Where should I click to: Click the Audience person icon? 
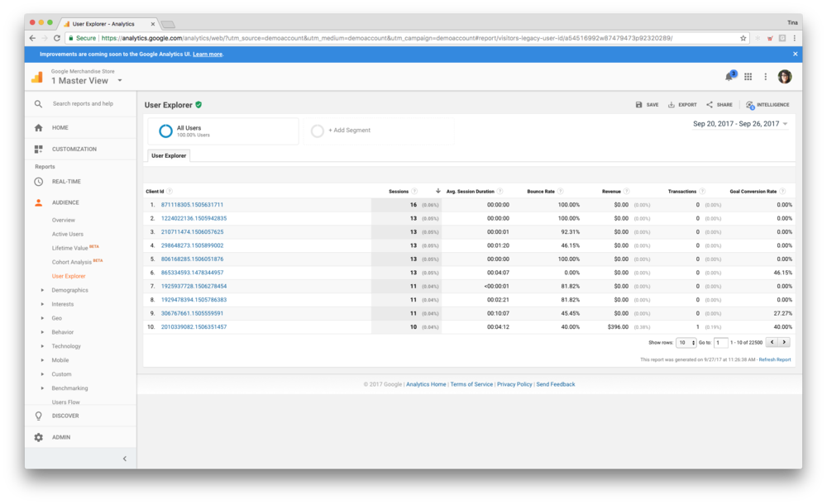(x=39, y=202)
